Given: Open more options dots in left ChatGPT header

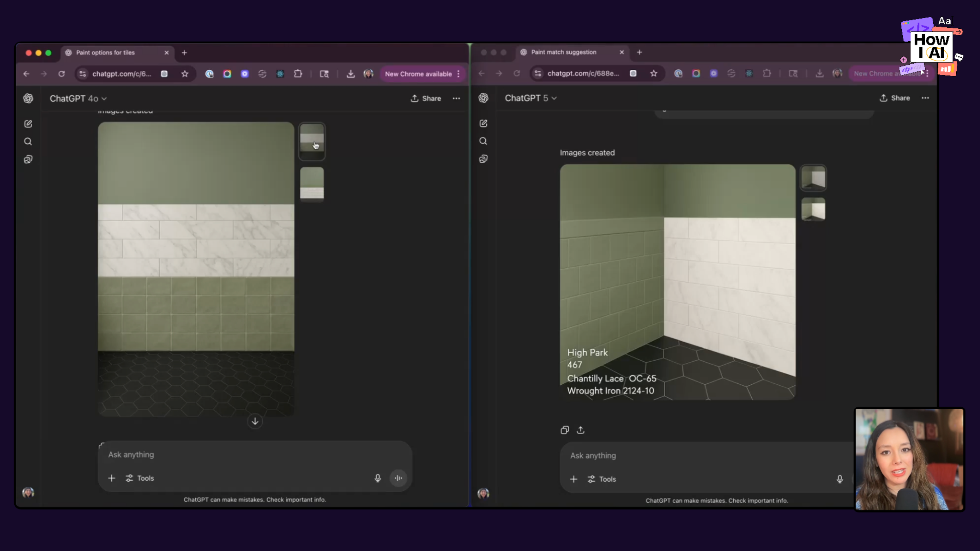Looking at the screenshot, I should [x=456, y=98].
